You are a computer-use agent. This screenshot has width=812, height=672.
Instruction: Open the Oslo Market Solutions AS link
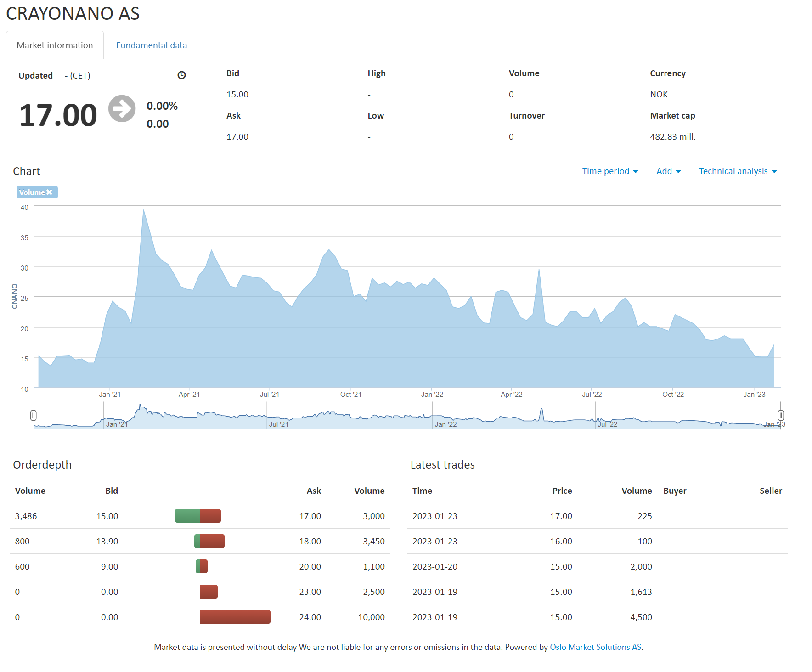point(595,647)
